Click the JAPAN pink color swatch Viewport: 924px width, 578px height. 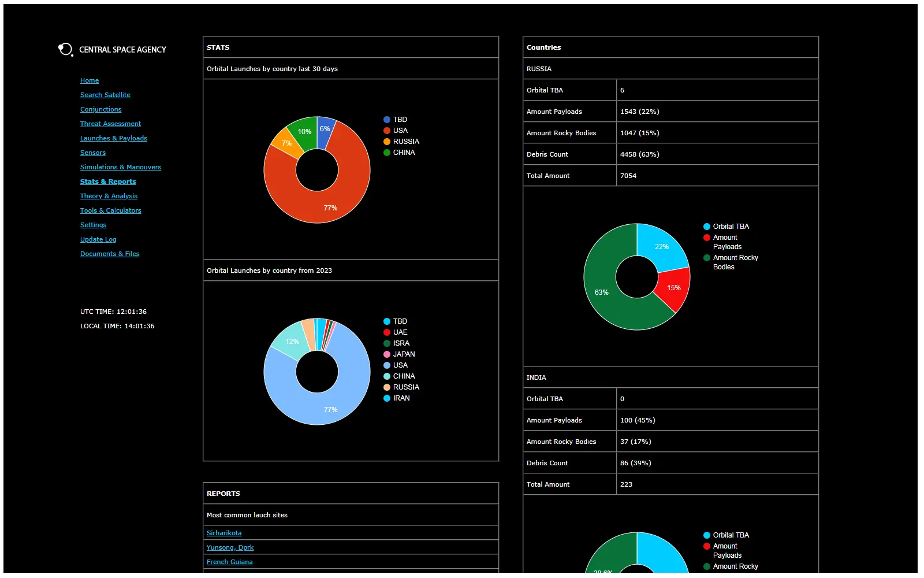[386, 354]
